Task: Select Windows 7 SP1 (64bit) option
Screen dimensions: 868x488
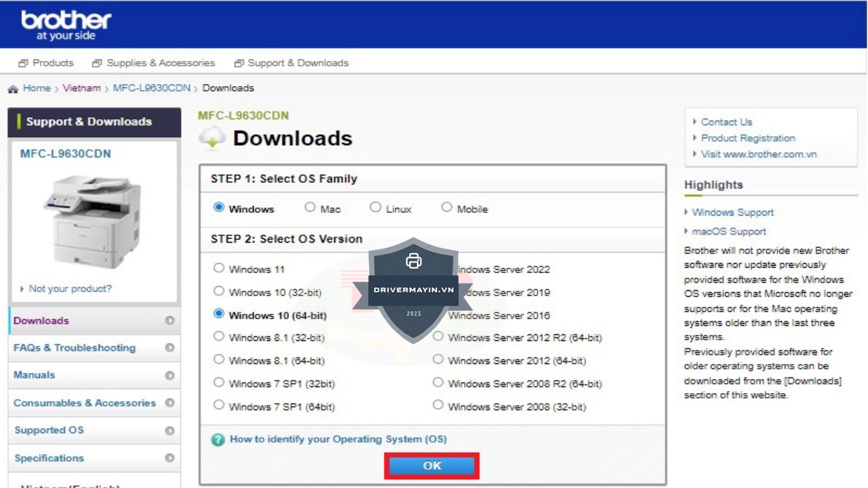Action: tap(219, 405)
